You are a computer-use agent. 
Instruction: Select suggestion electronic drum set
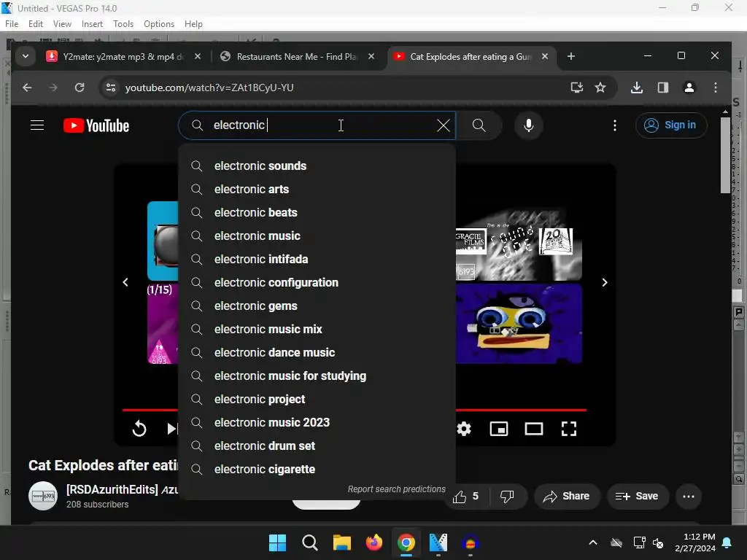click(317, 446)
